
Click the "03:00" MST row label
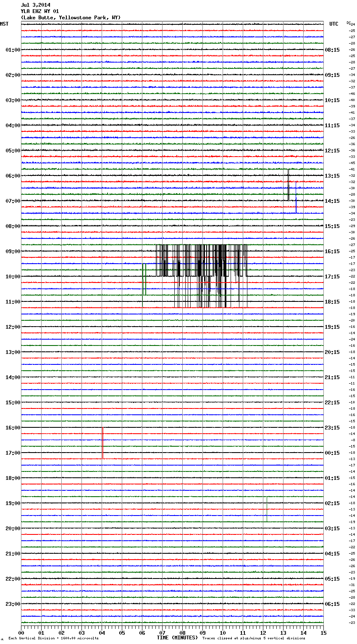pos(13,100)
